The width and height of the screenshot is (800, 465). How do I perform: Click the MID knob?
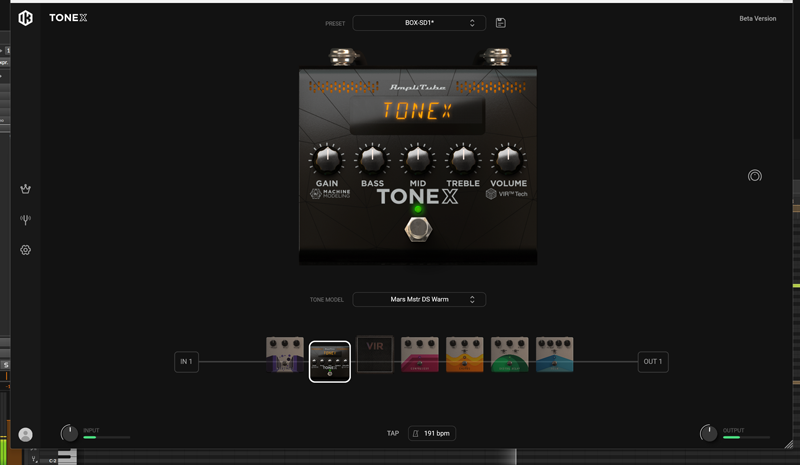point(417,160)
